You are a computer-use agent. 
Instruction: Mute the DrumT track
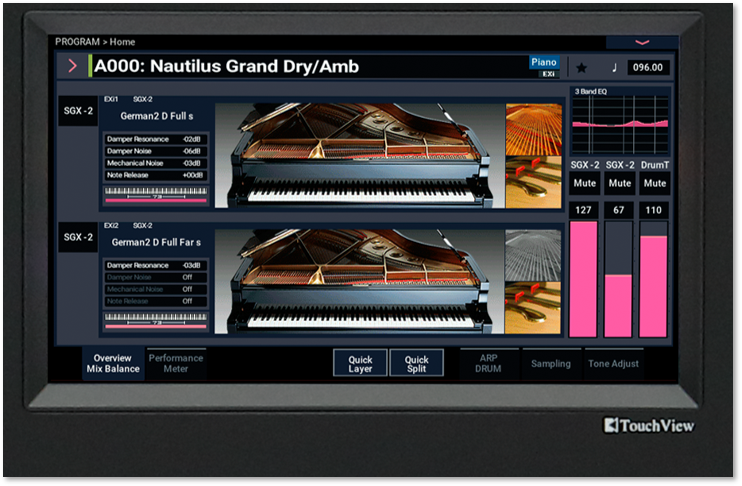pyautogui.click(x=654, y=183)
